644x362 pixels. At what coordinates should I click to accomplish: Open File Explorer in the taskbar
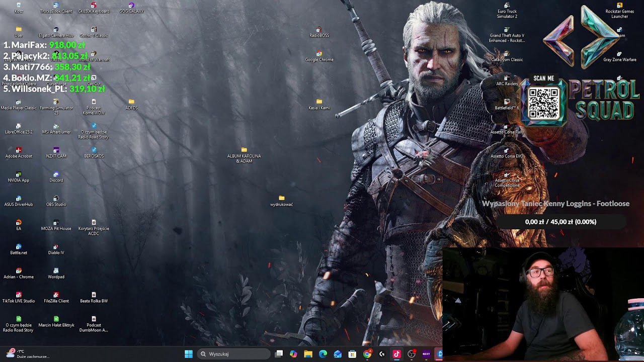point(308,354)
